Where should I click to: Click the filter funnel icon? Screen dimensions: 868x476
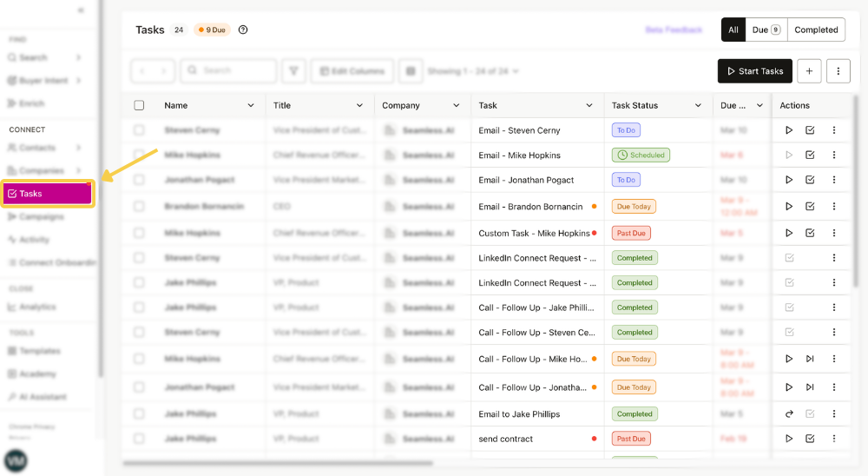pyautogui.click(x=294, y=71)
